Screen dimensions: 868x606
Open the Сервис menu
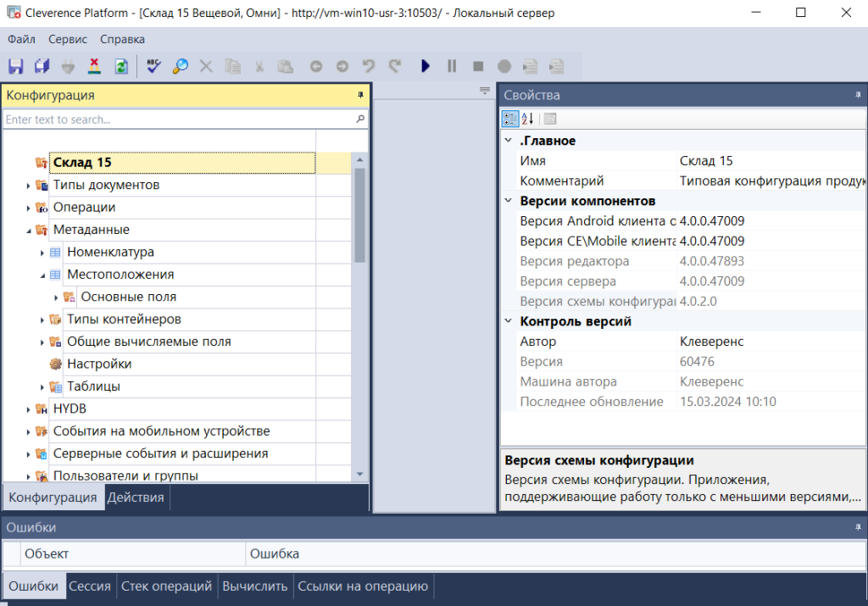[x=67, y=39]
